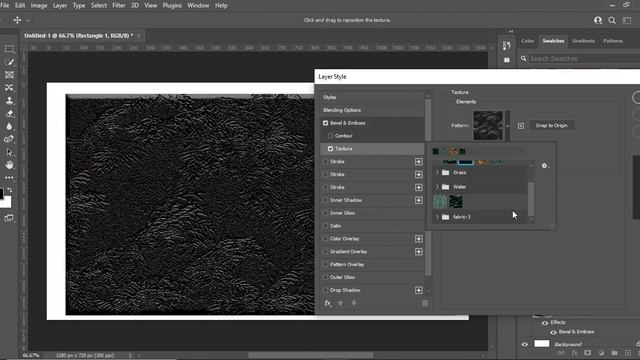The image size is (640, 360).
Task: Expand the Grass pattern folder
Action: click(x=437, y=173)
